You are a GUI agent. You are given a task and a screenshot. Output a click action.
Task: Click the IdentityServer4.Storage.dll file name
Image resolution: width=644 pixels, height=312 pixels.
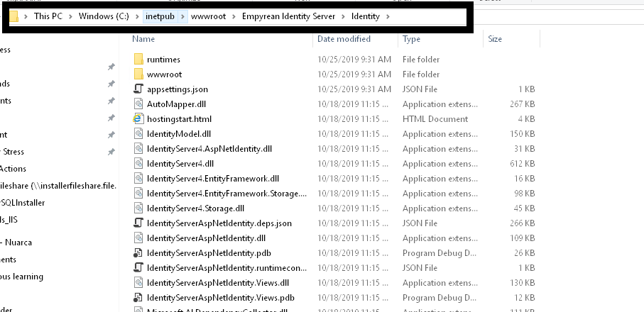coord(195,208)
